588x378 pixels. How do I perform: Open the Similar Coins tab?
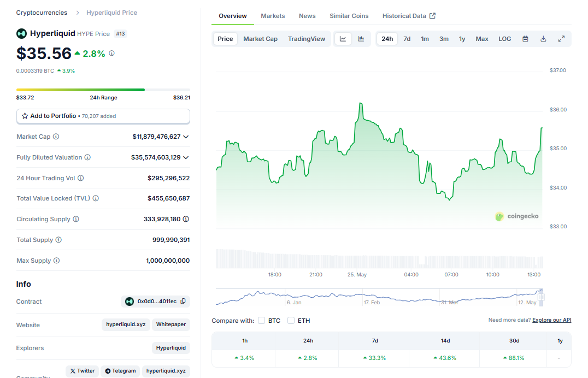click(x=349, y=16)
